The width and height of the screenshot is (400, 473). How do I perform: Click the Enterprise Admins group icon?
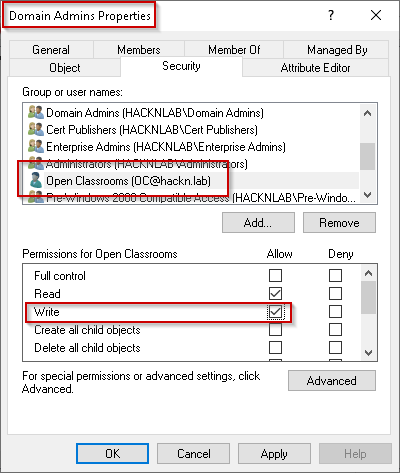[x=36, y=147]
